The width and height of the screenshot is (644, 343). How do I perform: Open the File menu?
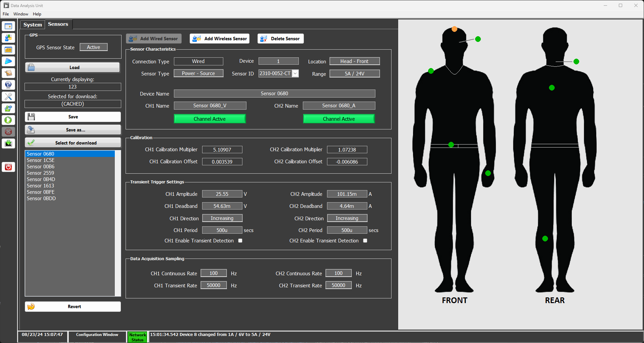(6, 14)
